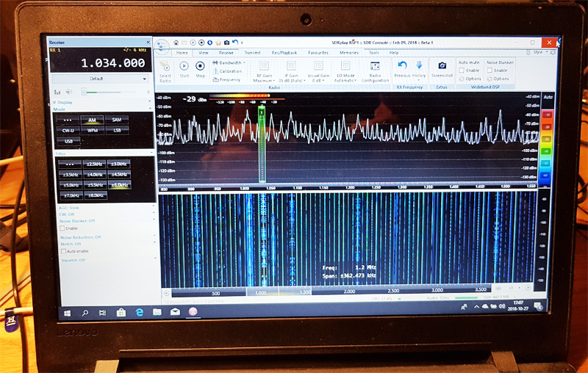
Task: Open Microsoft Store from the taskbar
Action: 121,312
